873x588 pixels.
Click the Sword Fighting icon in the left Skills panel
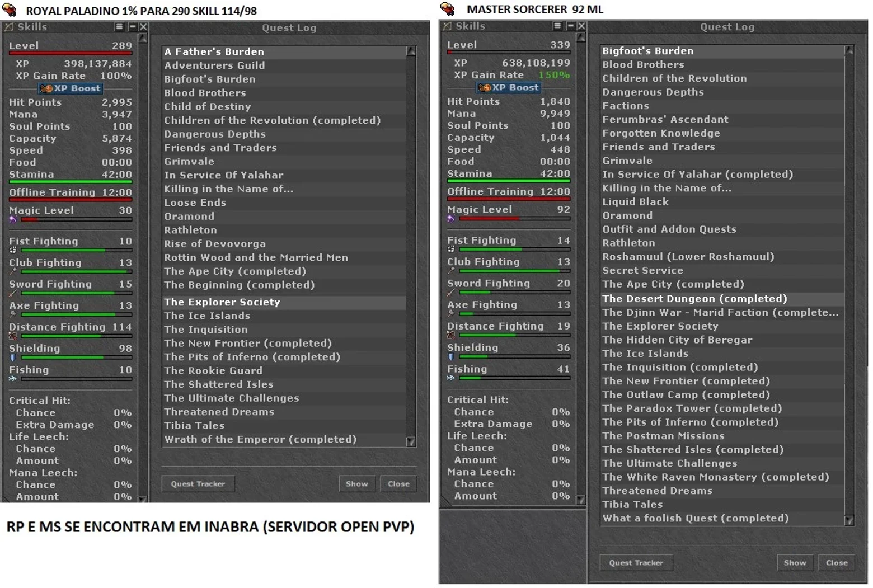pyautogui.click(x=13, y=293)
